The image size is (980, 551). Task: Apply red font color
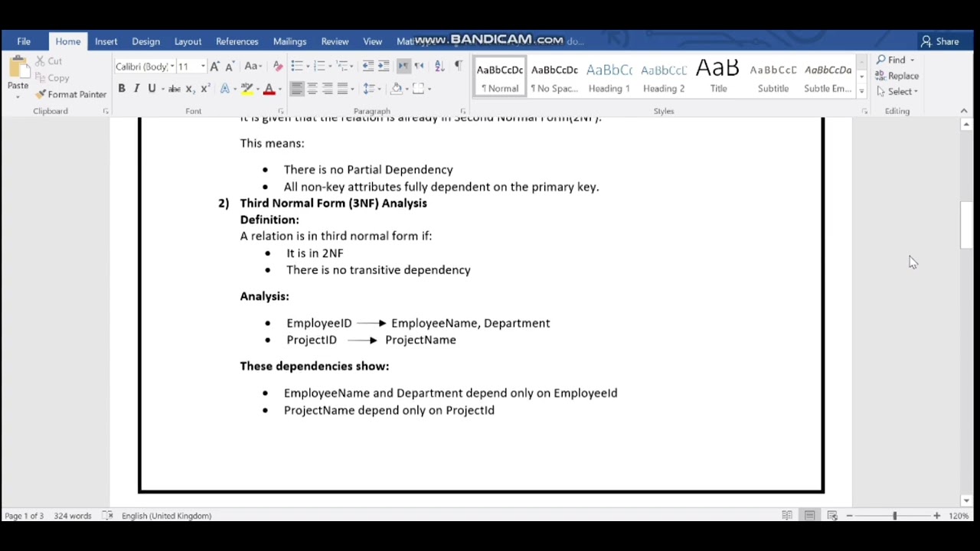point(269,89)
